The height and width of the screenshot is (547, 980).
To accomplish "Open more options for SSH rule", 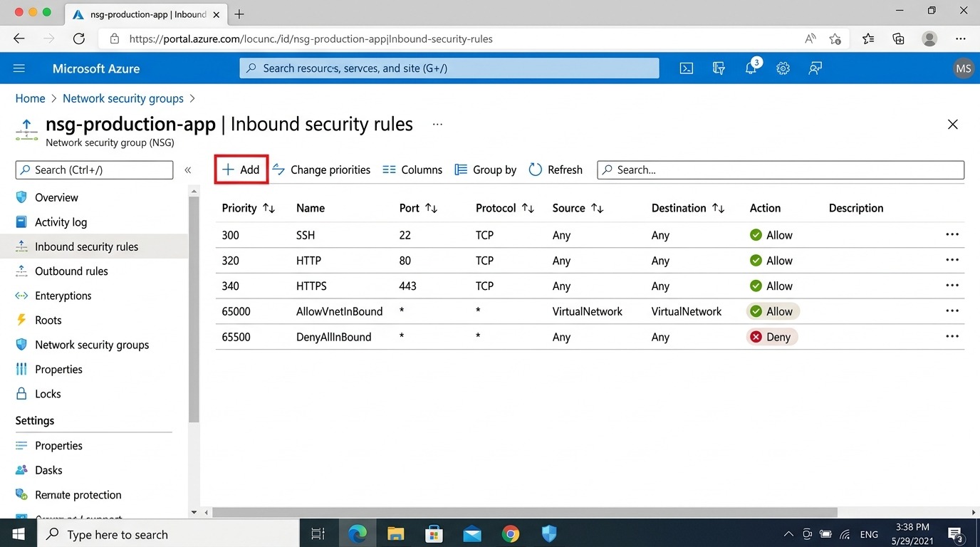I will pyautogui.click(x=952, y=234).
